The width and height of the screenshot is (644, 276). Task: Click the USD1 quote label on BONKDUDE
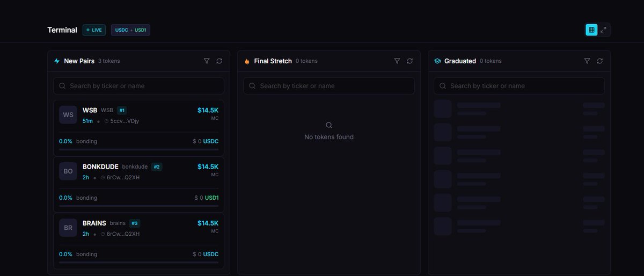tap(212, 198)
